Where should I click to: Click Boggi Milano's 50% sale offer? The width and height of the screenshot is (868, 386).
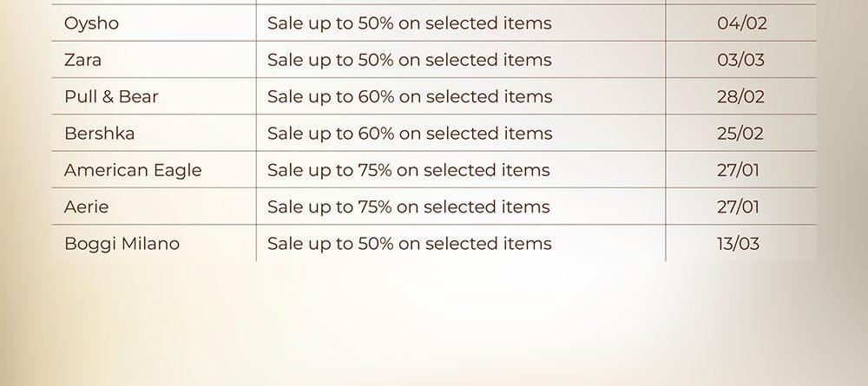[409, 244]
